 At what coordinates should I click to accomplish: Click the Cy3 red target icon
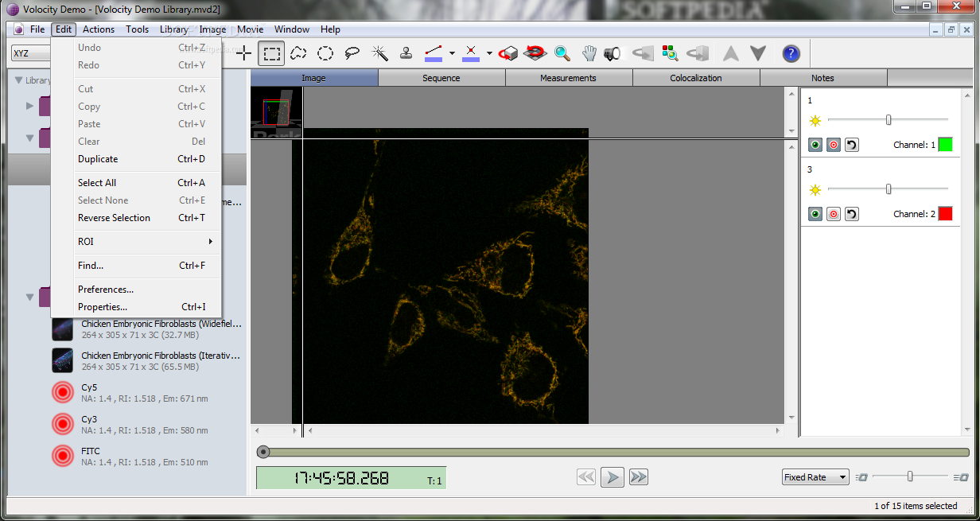point(63,424)
